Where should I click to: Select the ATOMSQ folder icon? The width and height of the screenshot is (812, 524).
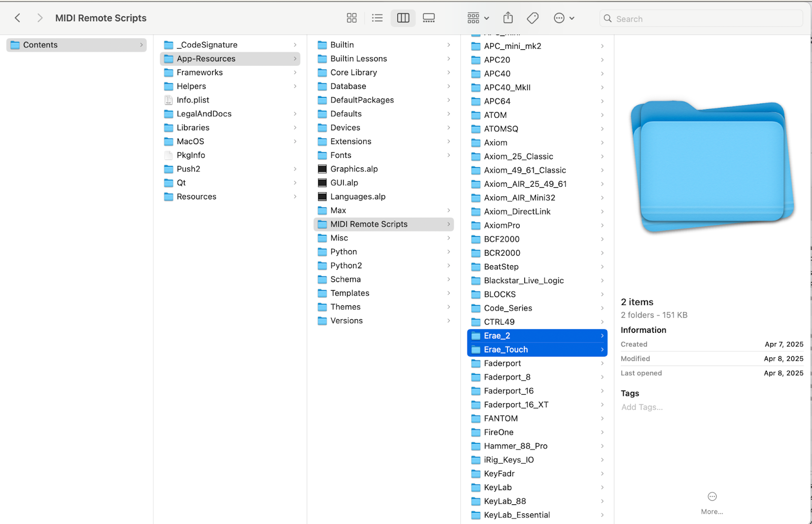pyautogui.click(x=476, y=129)
